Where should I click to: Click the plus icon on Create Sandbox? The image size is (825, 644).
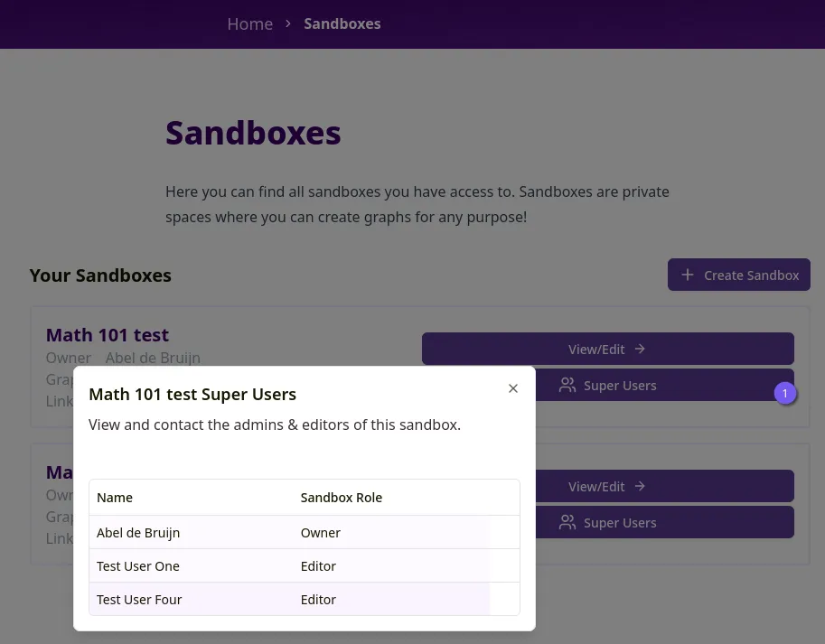click(x=687, y=275)
